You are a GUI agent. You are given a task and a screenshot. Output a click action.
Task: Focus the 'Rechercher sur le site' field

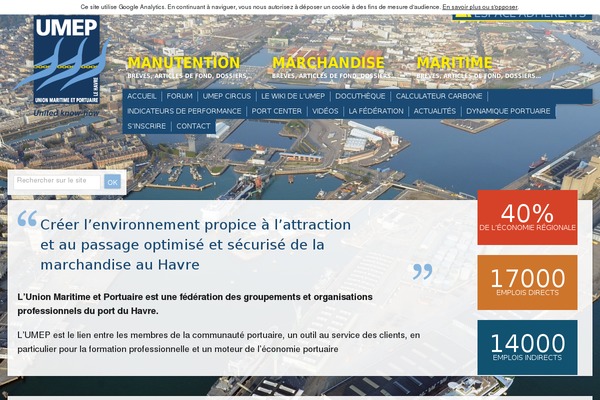coord(57,181)
